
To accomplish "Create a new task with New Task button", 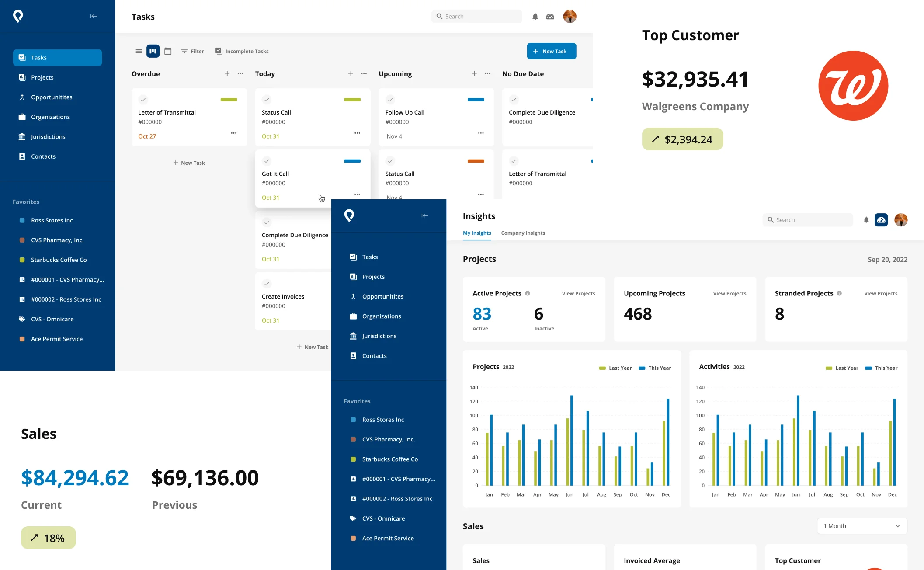I will point(551,51).
